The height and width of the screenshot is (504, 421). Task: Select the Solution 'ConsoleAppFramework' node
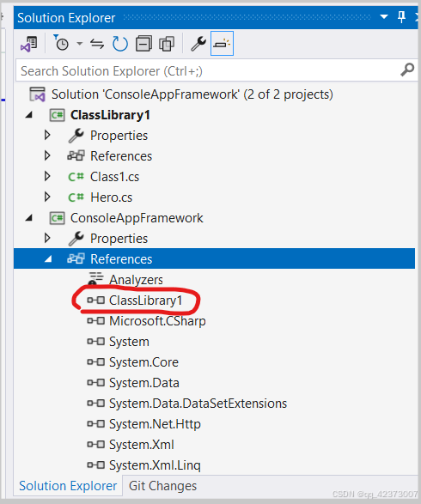click(192, 94)
